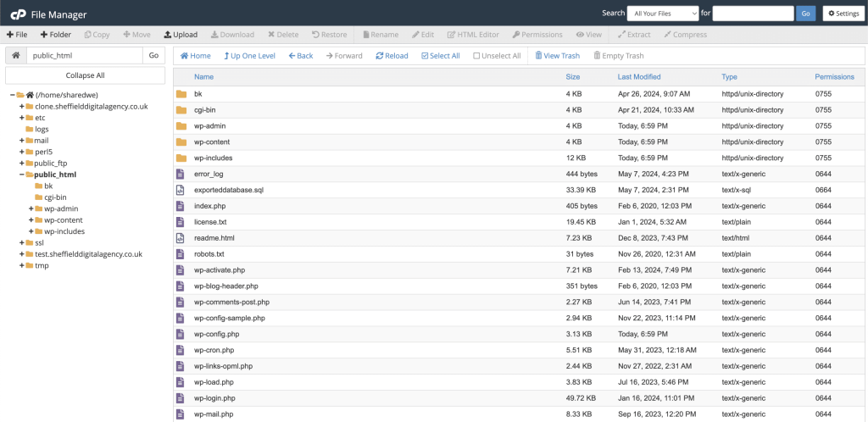Click the wp-mail.php file icon
The height and width of the screenshot is (422, 868).
coord(180,414)
